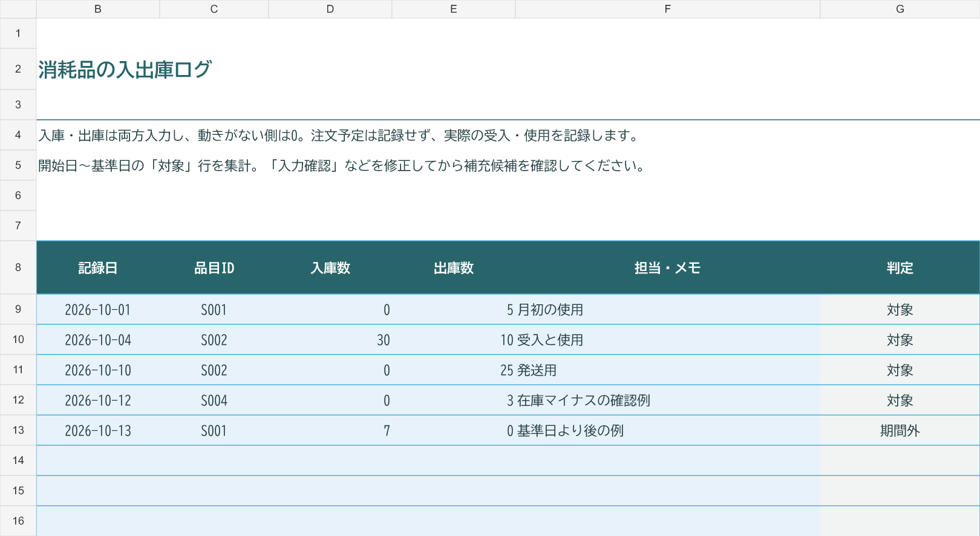
Task: Select 対象 cell in the 2026-10-12 row
Action: [900, 400]
